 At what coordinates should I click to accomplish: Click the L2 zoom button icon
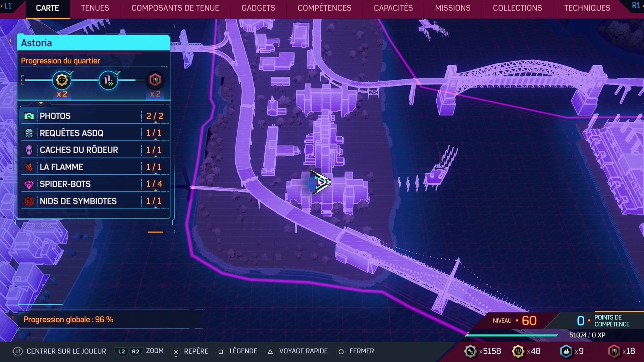click(121, 351)
